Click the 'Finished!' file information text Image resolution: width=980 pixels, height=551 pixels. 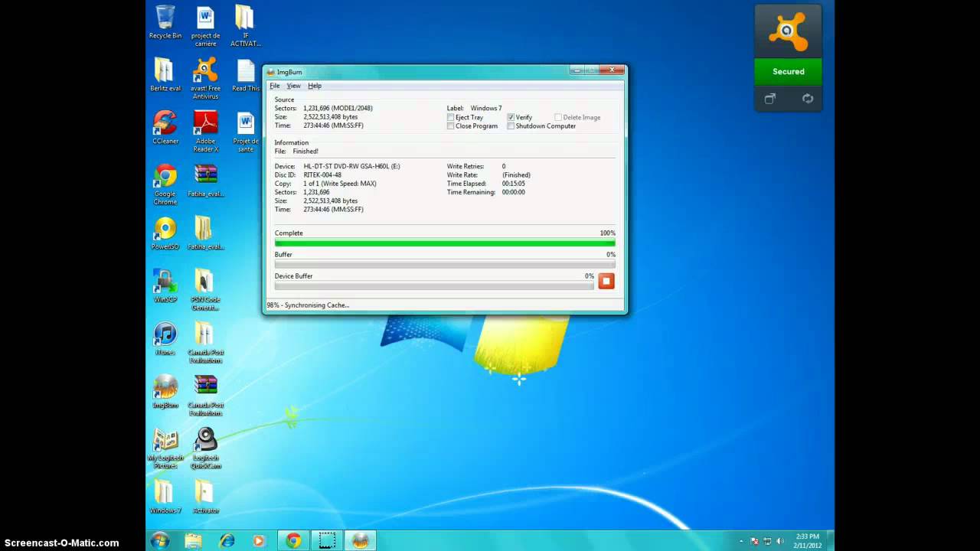(305, 152)
